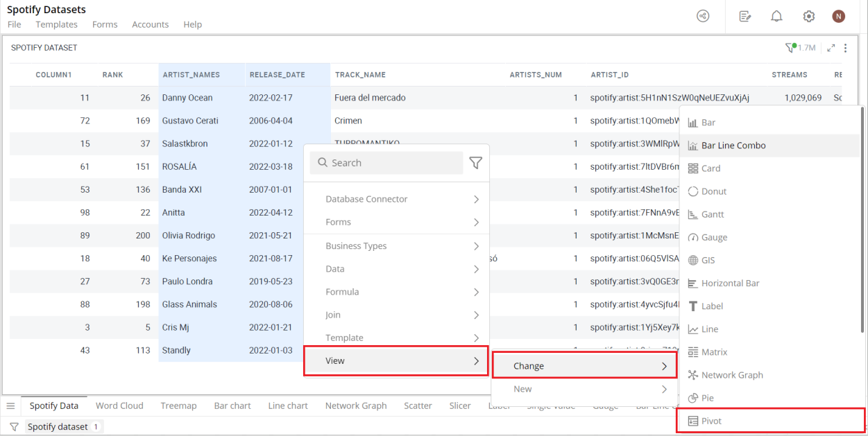Select the Spotify Data tab
Viewport: 868px width, 436px height.
click(53, 406)
